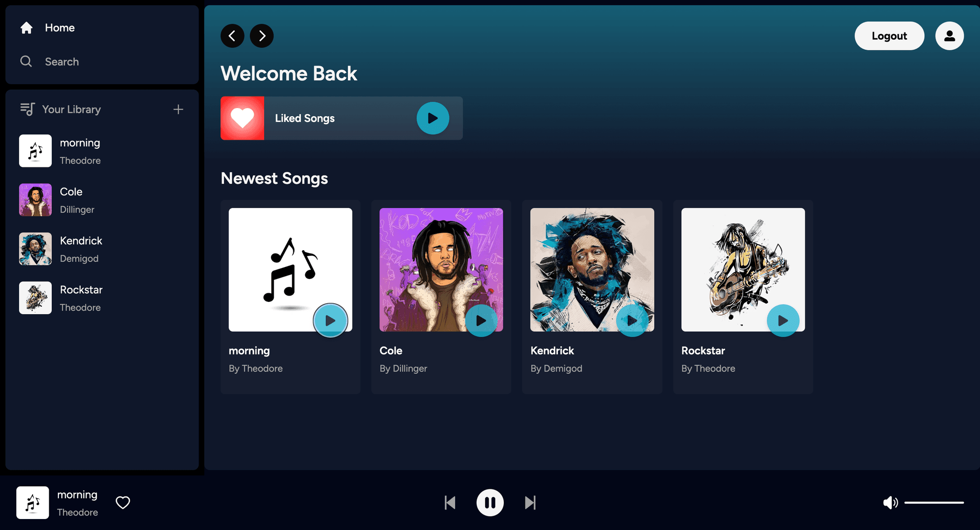980x530 pixels.
Task: Play the Kendrick song card
Action: pyautogui.click(x=632, y=320)
